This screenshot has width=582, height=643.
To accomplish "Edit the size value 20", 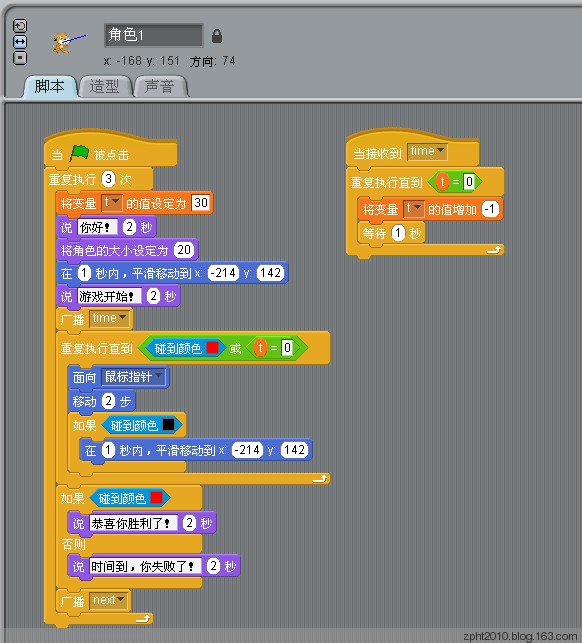I will click(184, 250).
